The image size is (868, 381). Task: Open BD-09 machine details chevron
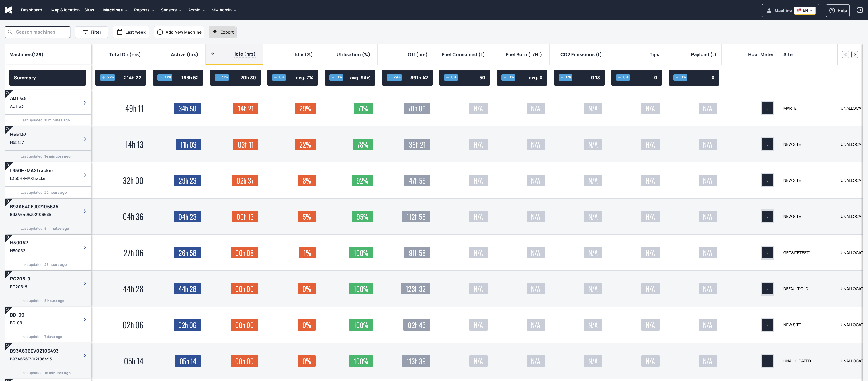coord(85,319)
